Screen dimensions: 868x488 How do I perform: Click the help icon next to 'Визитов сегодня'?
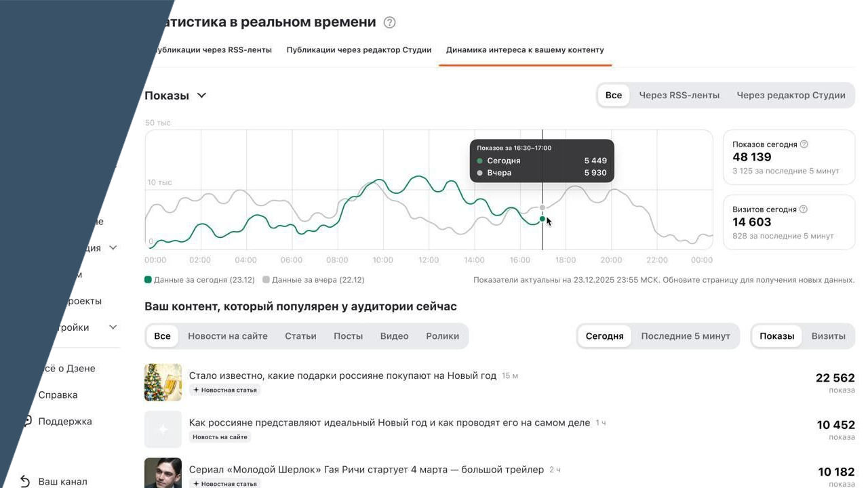[x=804, y=209]
